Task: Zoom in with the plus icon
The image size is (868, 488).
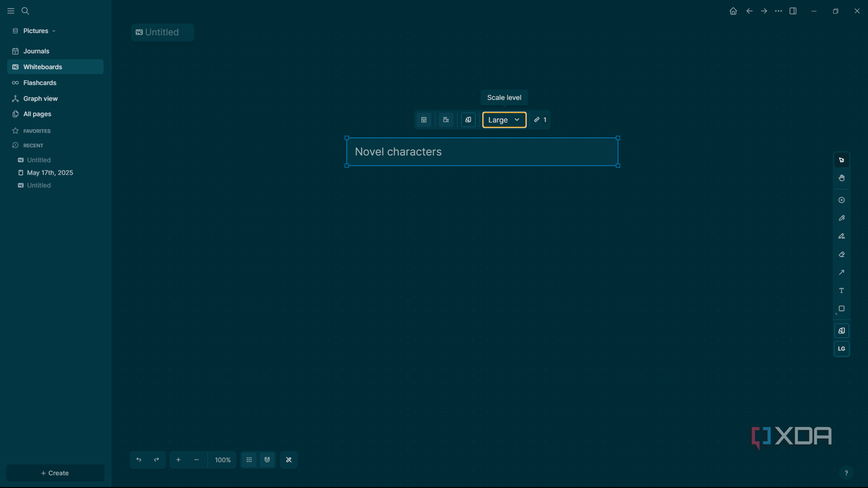Action: tap(178, 460)
